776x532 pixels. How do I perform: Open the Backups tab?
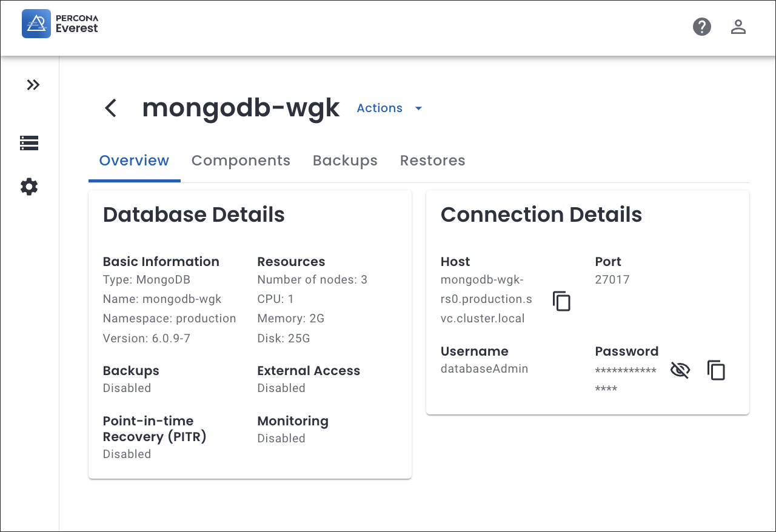[345, 161]
